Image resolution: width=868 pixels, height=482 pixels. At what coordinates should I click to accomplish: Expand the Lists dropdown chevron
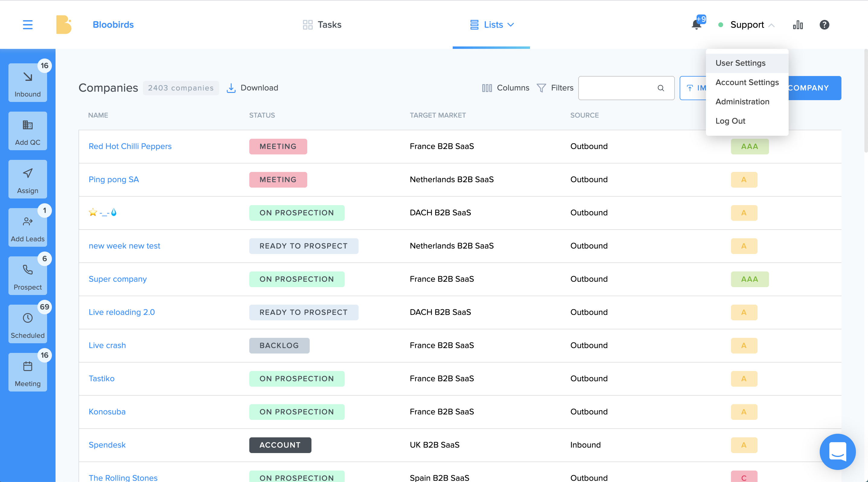pyautogui.click(x=510, y=25)
